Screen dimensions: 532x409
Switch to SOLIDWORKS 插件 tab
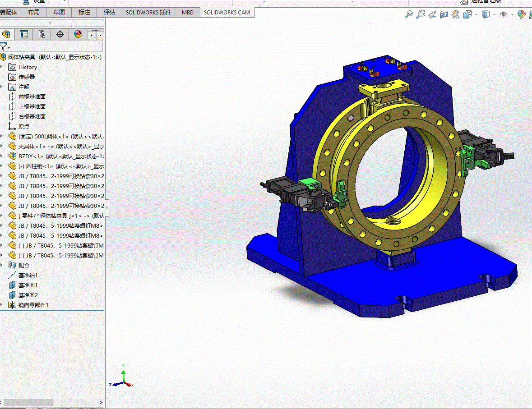click(148, 13)
